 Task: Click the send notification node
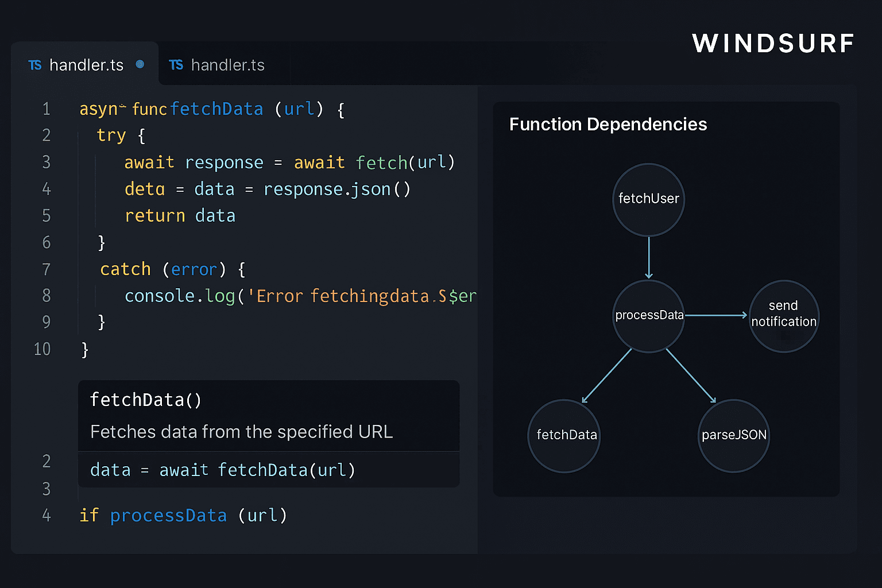(x=784, y=315)
